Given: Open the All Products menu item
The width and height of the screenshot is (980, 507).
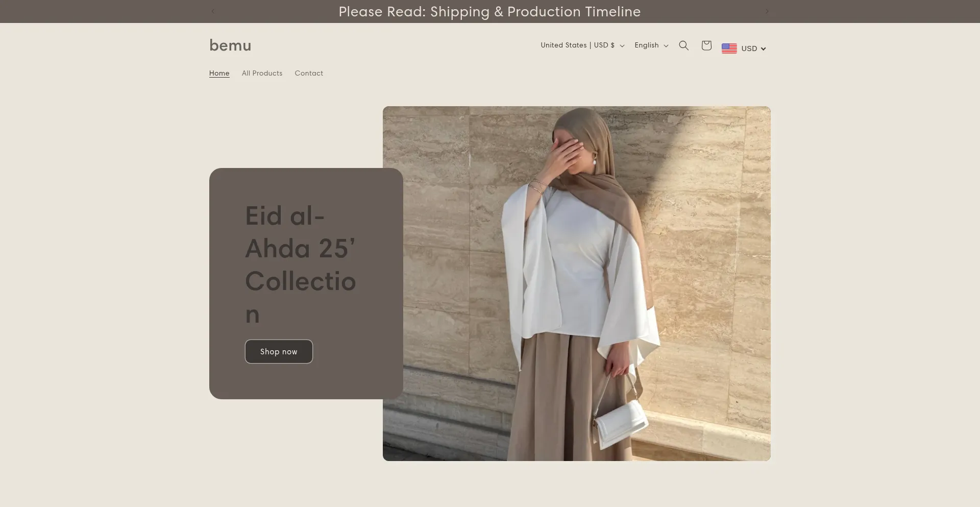Looking at the screenshot, I should tap(262, 73).
